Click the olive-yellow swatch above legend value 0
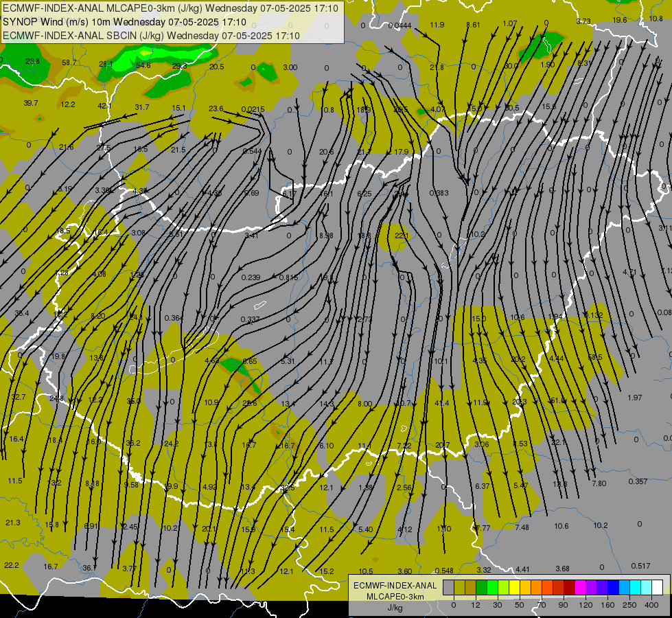This screenshot has height=618, width=672. [459, 588]
